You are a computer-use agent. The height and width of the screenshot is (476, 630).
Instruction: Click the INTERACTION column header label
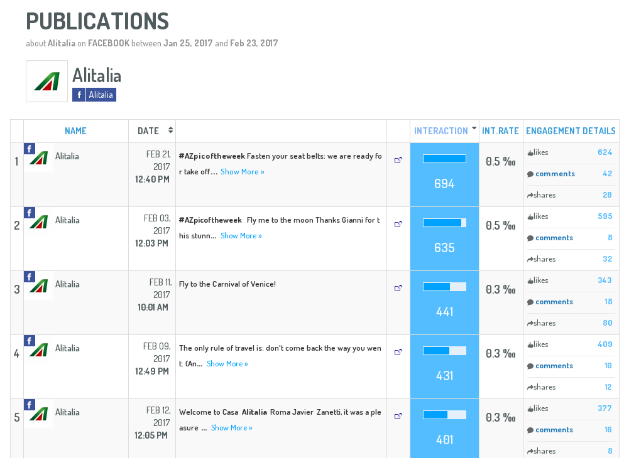(441, 131)
